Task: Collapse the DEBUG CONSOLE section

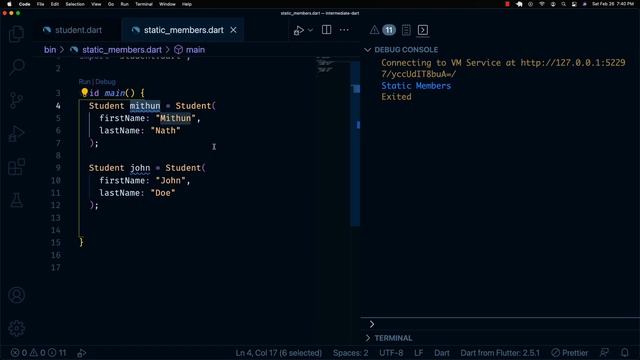Action: pyautogui.click(x=367, y=50)
